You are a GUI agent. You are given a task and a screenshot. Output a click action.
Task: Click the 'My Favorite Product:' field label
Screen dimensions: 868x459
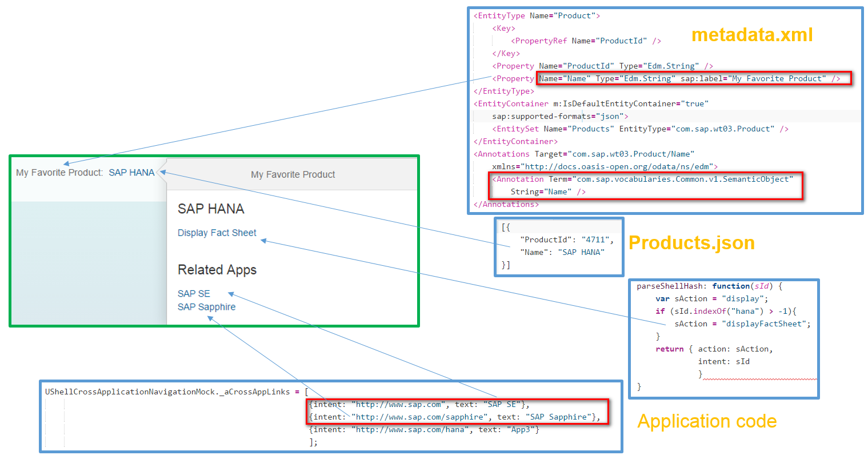[59, 173]
